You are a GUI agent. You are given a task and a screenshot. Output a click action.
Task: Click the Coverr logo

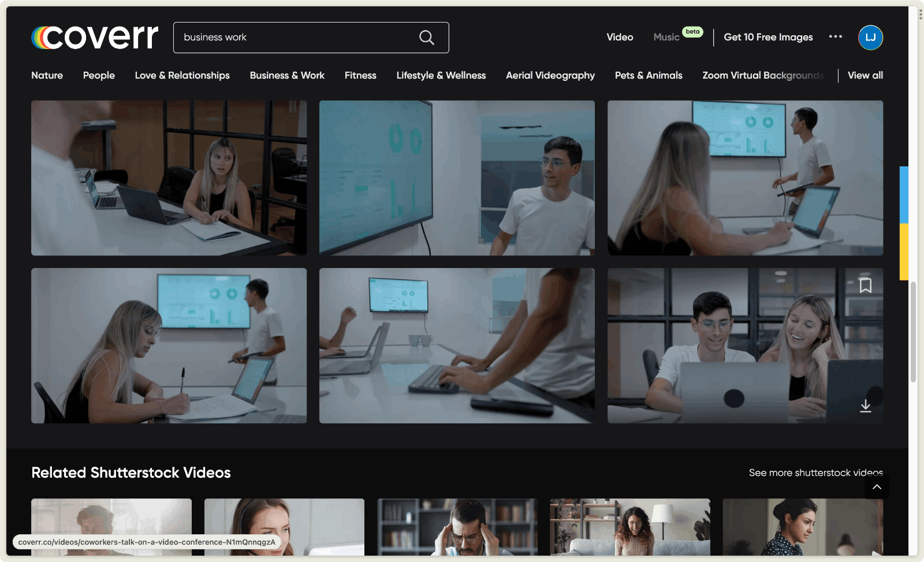click(x=95, y=37)
